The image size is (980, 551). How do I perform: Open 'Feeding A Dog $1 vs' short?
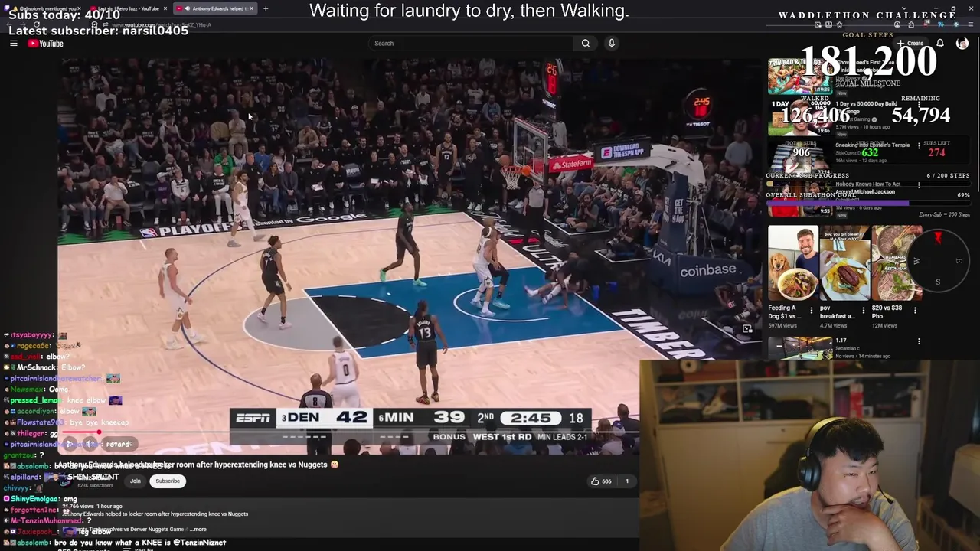click(792, 262)
